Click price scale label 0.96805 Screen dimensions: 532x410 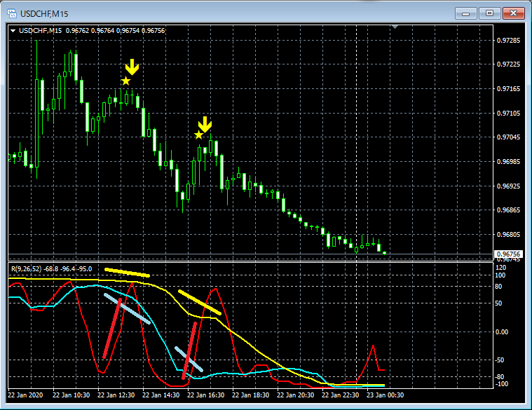(x=508, y=234)
